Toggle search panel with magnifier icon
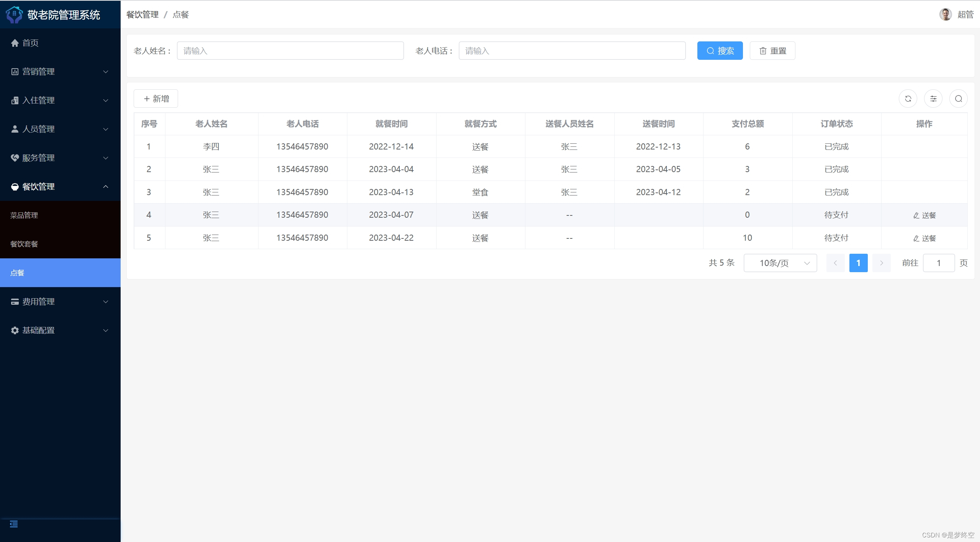Screen dimensions: 980x542 (x=959, y=99)
